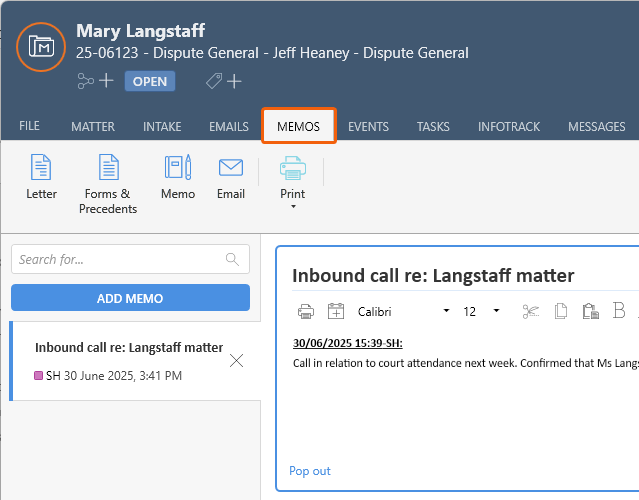Edit the memo title Inbound call heading
This screenshot has width=639, height=500.
coord(433,275)
